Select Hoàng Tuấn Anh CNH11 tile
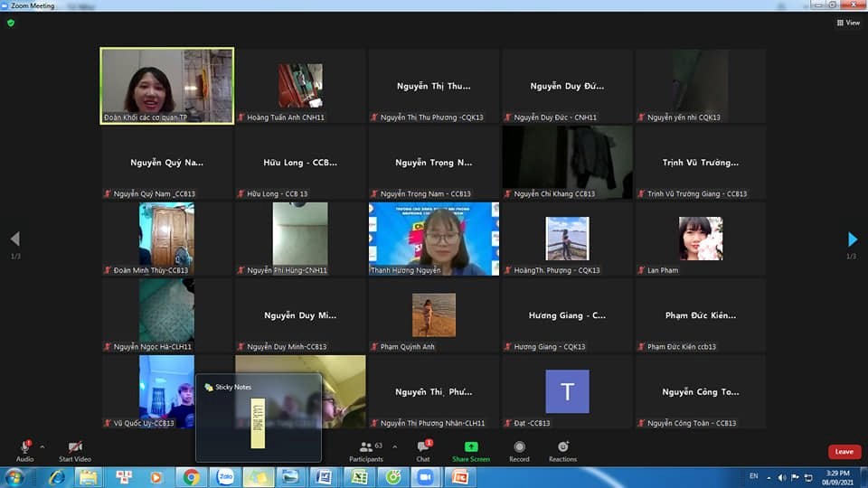Image resolution: width=868 pixels, height=488 pixels. (300, 86)
